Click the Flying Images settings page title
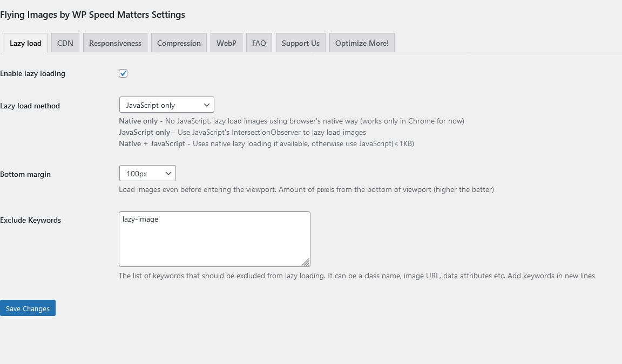Viewport: 622px width, 364px height. click(92, 15)
